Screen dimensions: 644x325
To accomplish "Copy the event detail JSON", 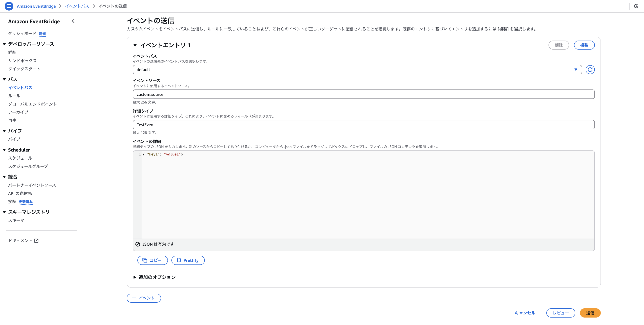I will click(152, 260).
